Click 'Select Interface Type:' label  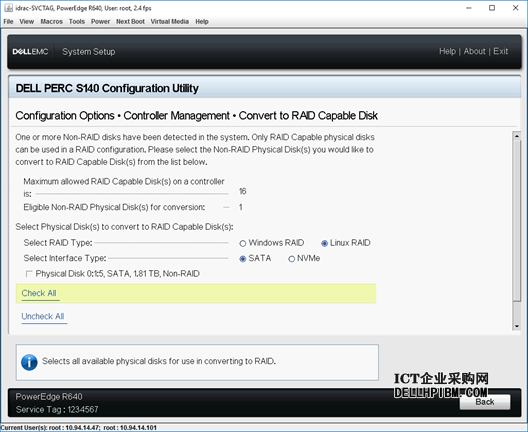point(65,258)
